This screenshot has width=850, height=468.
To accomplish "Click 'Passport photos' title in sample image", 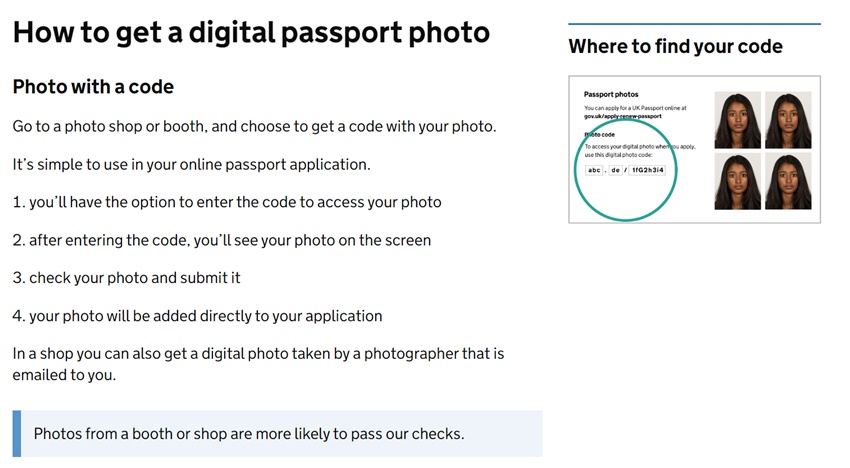I will tap(611, 94).
